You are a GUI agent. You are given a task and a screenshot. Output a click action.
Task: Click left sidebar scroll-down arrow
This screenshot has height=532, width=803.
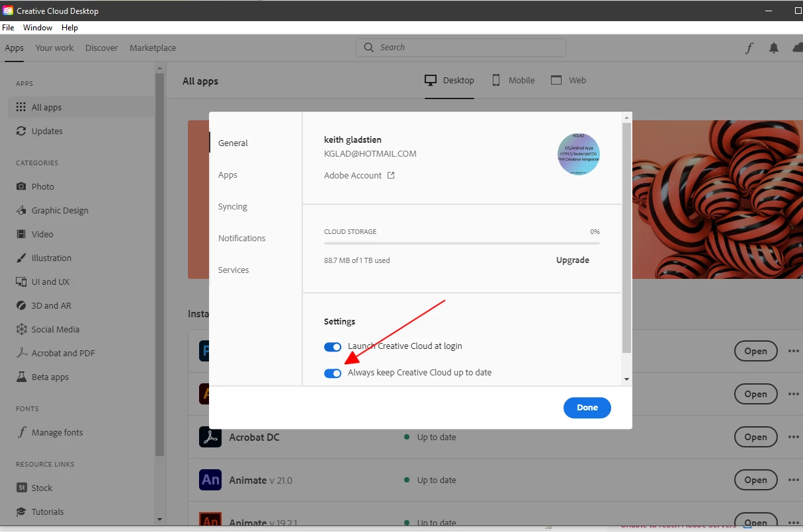coord(159,520)
